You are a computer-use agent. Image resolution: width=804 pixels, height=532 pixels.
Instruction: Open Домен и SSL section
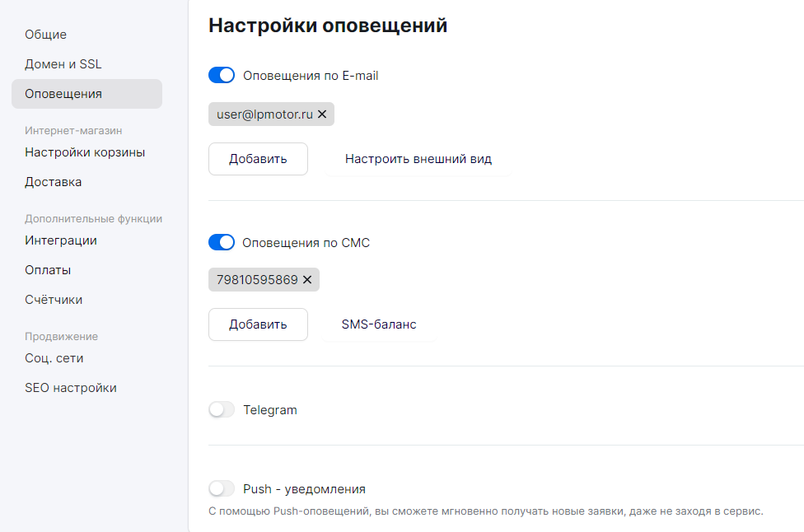pos(63,64)
